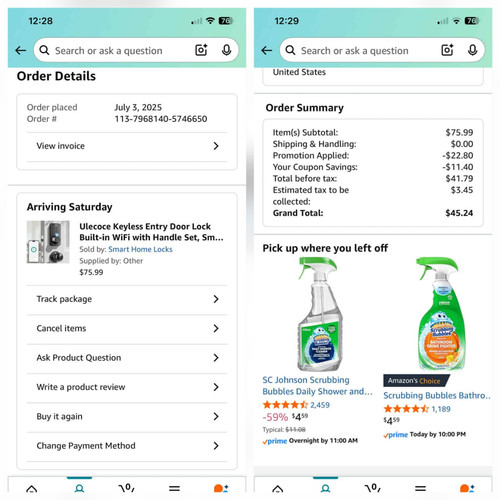Screen dimensions: 500x500
Task: Open Track package option
Action: [x=127, y=299]
